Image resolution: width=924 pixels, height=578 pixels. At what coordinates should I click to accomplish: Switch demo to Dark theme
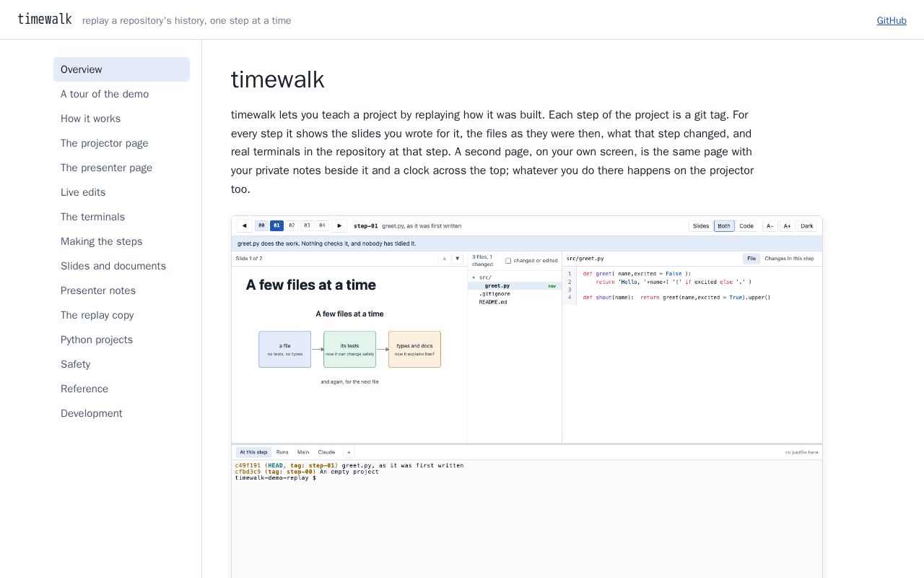coord(807,226)
